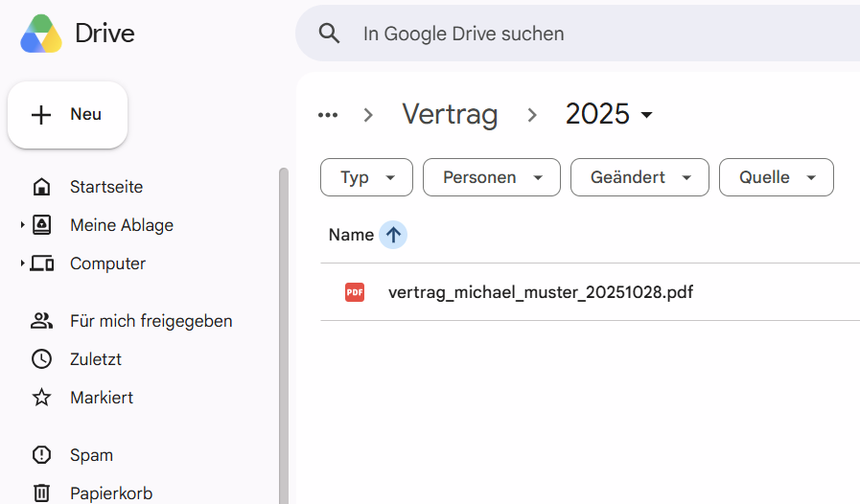
Task: Click the Startseite home icon
Action: 41,187
